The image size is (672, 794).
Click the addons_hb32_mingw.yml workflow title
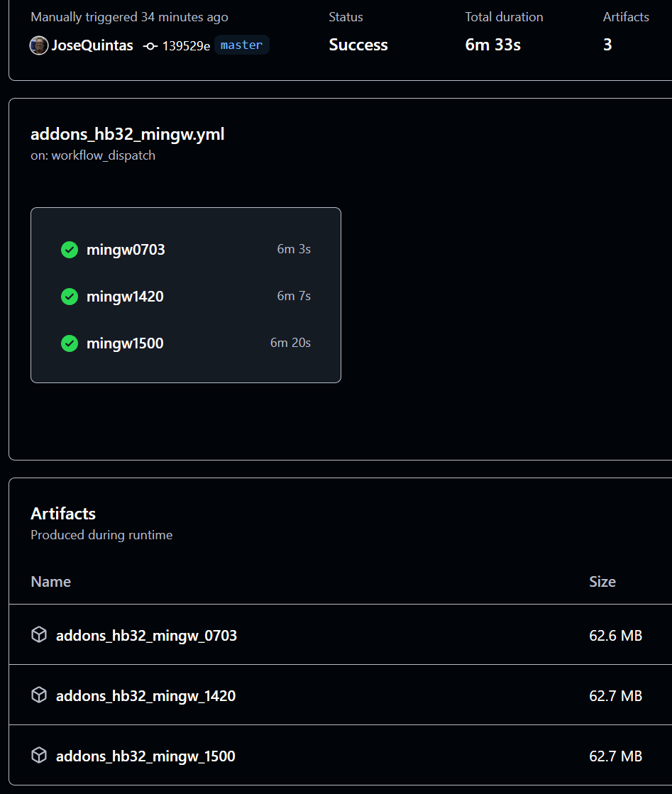point(128,134)
